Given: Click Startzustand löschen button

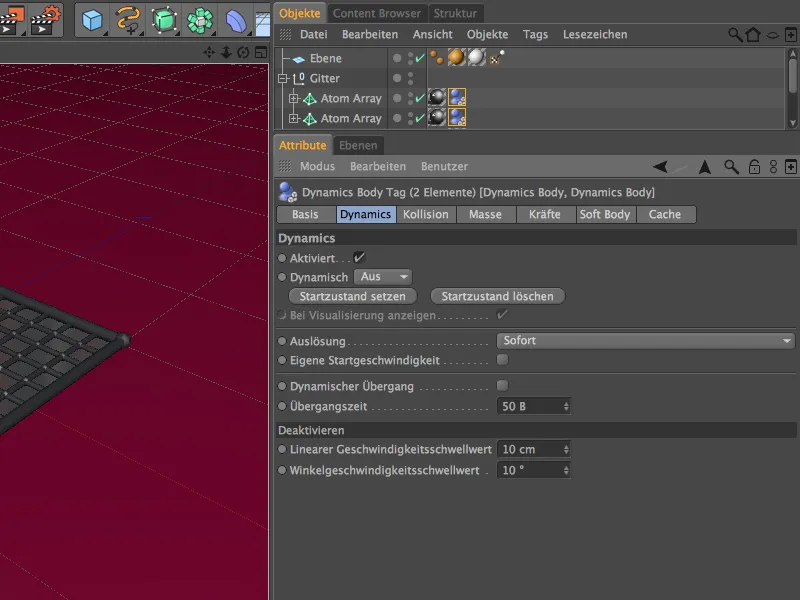Looking at the screenshot, I should click(x=497, y=296).
